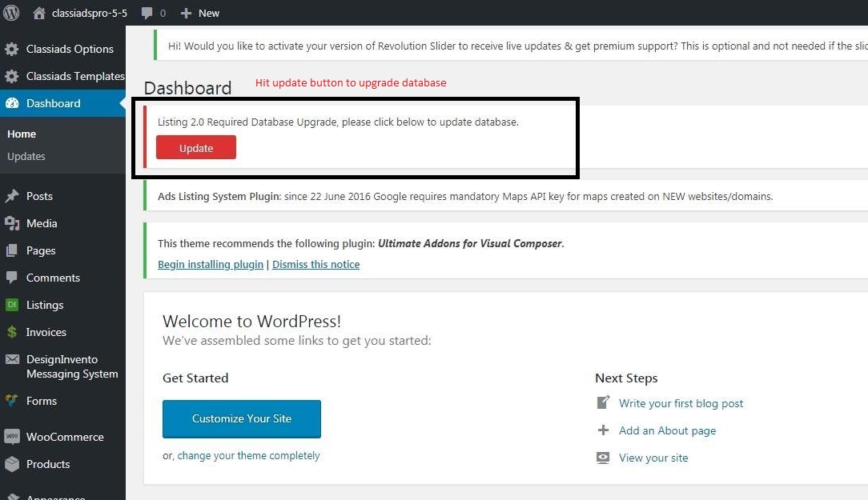
Task: Click the dollar sign Invoices icon
Action: 12,332
